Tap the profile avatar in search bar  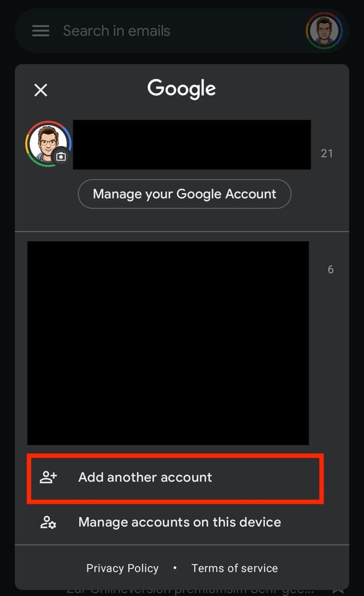324,31
